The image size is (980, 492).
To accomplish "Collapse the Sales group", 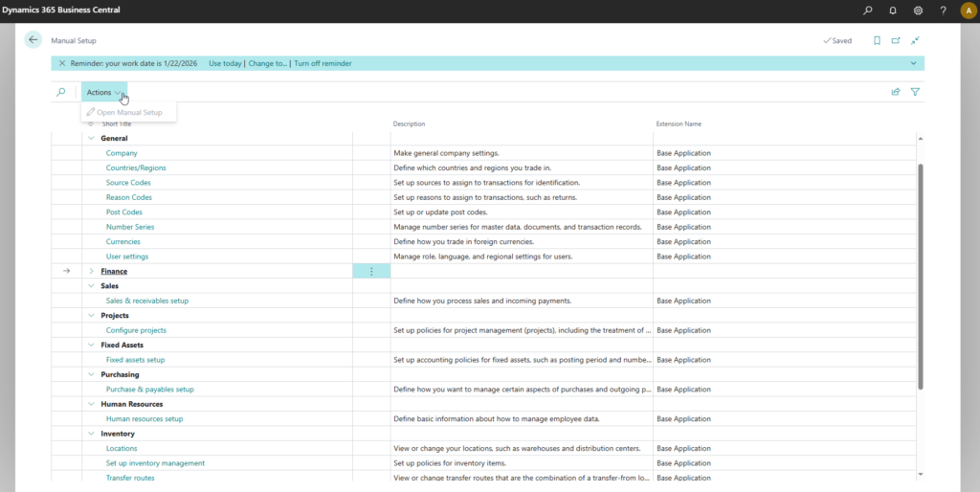I will pos(91,285).
